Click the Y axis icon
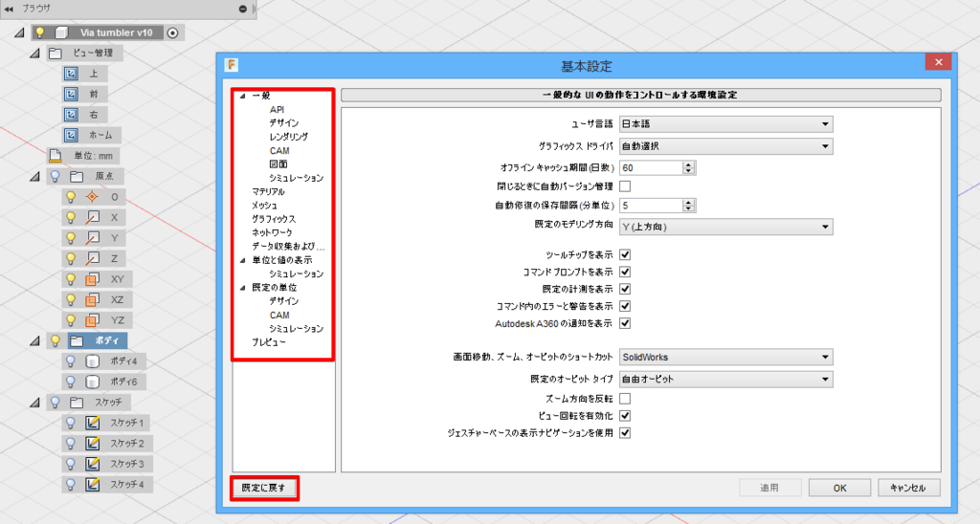This screenshot has height=524, width=980. pos(93,238)
